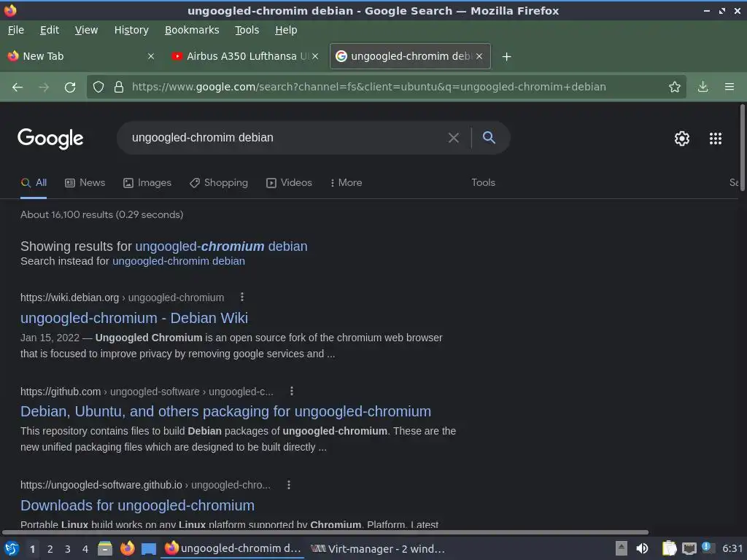Screen dimensions: 747x560
Task: View site security padlock info
Action: click(119, 87)
